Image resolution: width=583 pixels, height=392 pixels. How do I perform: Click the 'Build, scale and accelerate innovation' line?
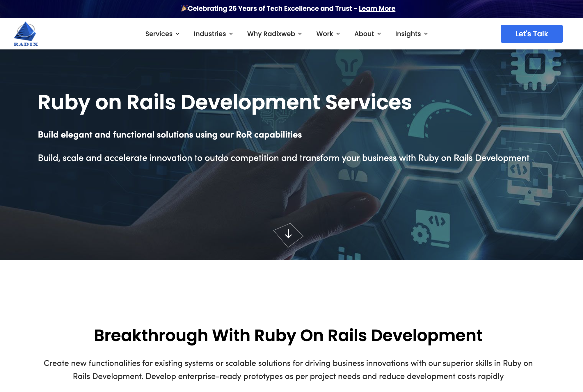[x=284, y=158]
